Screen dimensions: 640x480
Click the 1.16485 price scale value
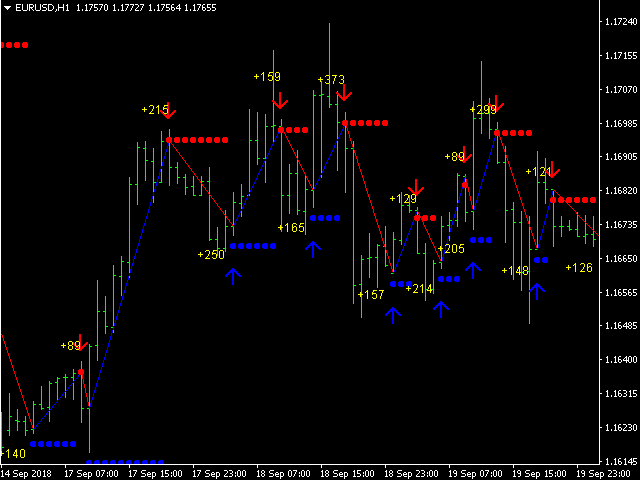[620, 326]
